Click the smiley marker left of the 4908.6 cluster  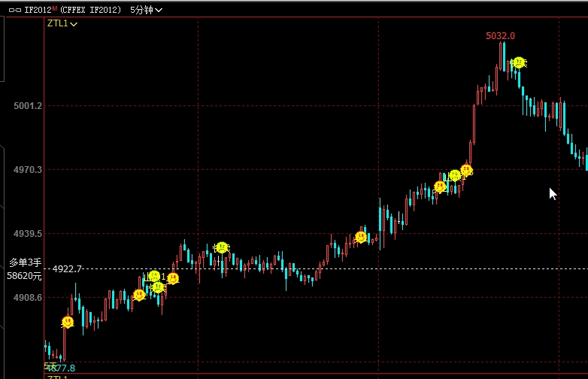(x=139, y=295)
